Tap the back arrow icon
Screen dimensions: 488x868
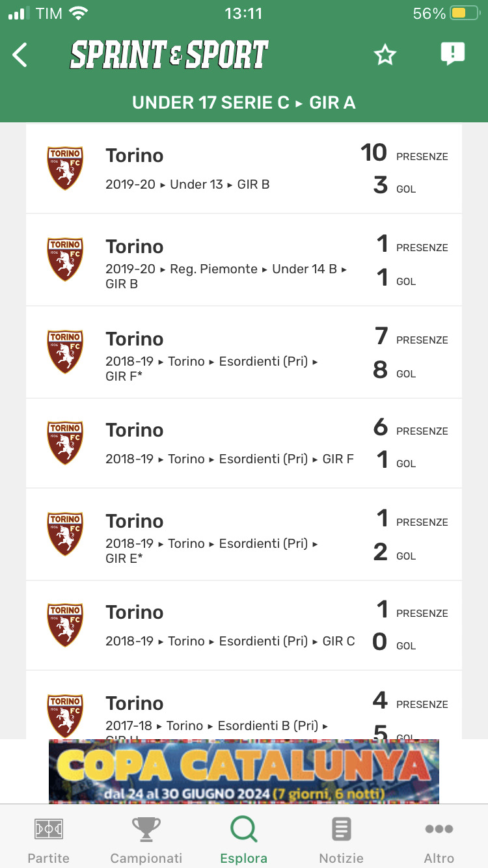point(20,55)
